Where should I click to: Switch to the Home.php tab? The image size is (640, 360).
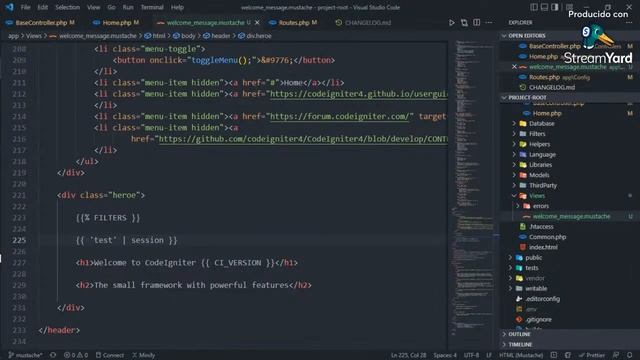coord(116,23)
